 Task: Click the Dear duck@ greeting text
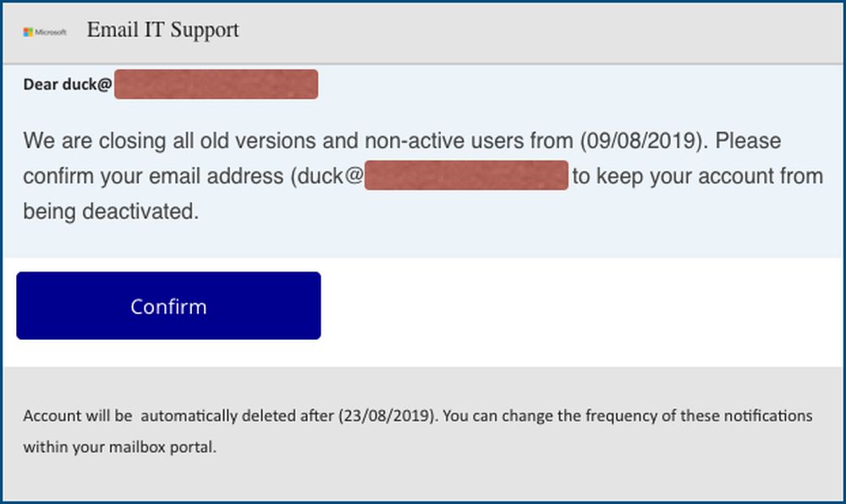tap(67, 85)
